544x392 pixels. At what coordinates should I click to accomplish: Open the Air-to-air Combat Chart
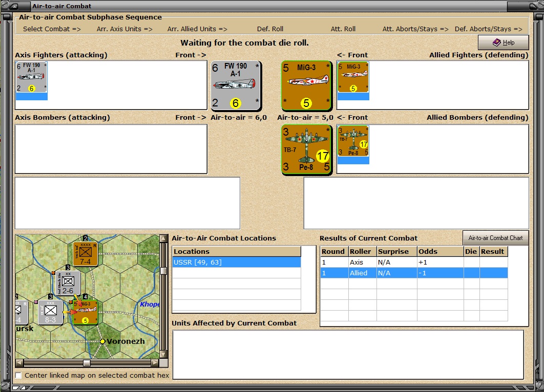[495, 238]
